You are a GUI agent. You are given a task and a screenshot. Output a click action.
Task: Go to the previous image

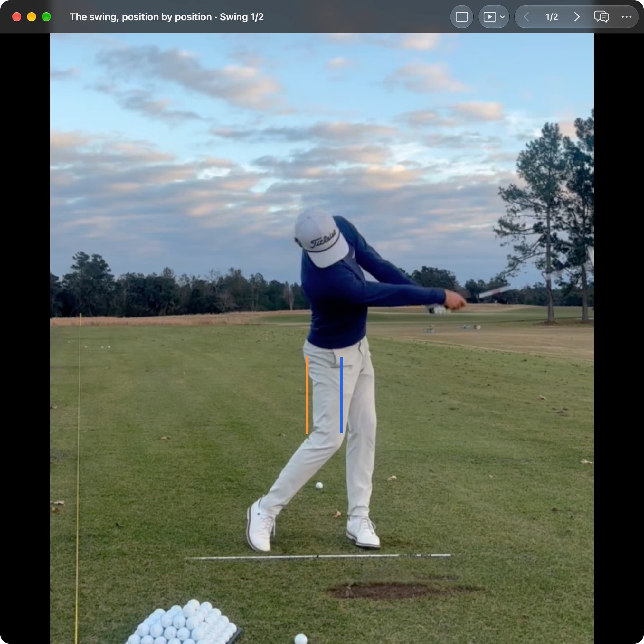pos(526,17)
